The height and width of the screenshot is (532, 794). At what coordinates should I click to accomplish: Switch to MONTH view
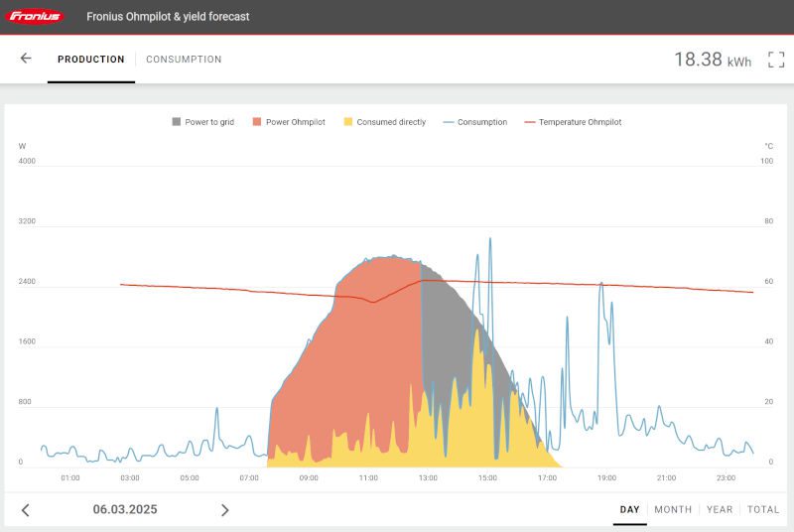[x=673, y=509]
